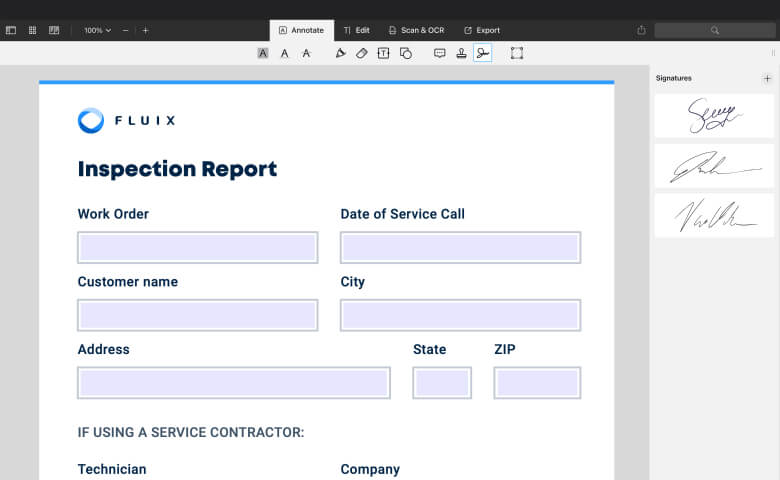Choose the selection area tool
Screen dimensions: 780x480
pos(517,53)
